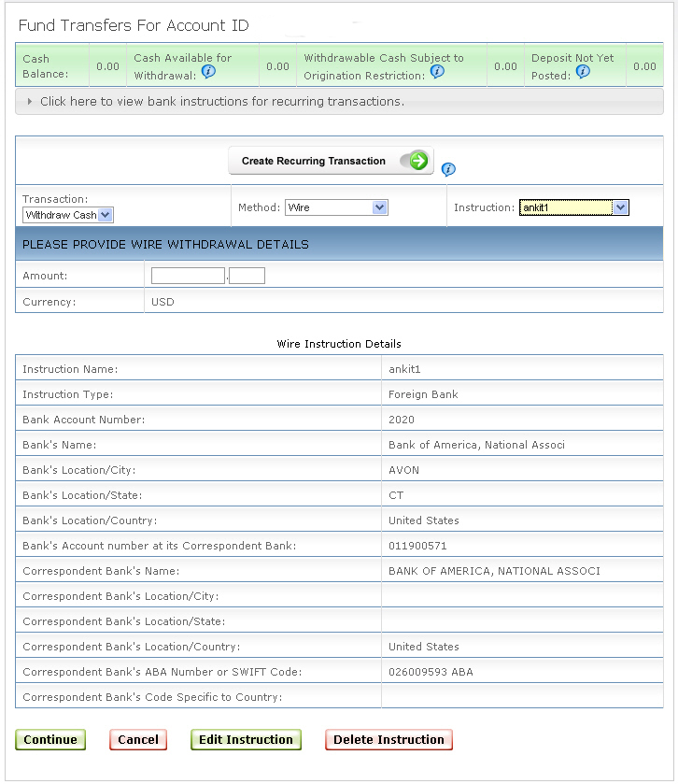Image resolution: width=678 pixels, height=784 pixels.
Task: Click the PLEASE PROVIDE WIRE WITHDRAWAL DETAILS header
Action: coord(165,245)
